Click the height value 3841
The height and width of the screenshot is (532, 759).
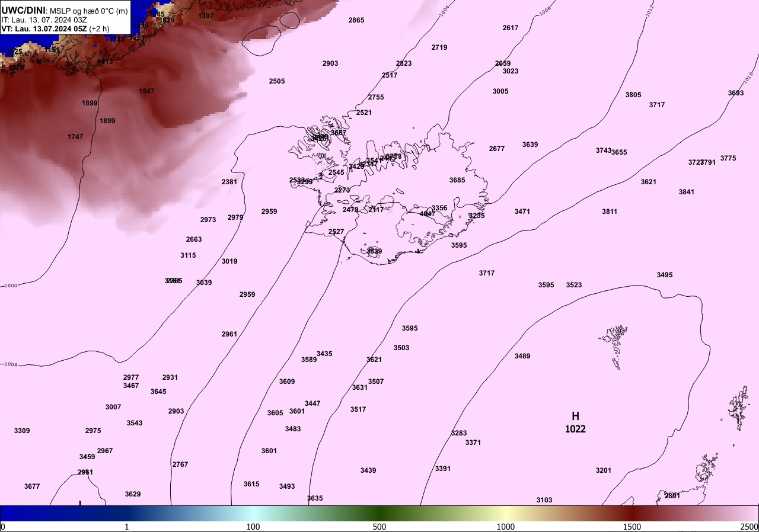coord(687,192)
